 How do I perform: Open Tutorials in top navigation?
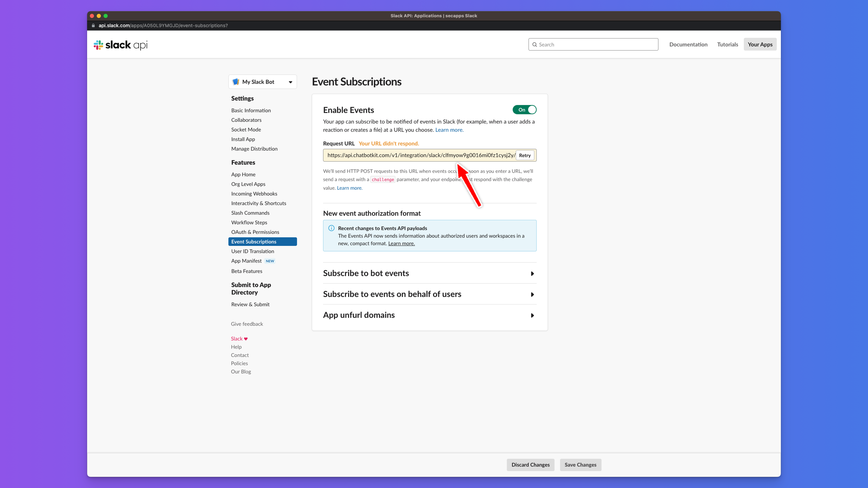pyautogui.click(x=727, y=44)
